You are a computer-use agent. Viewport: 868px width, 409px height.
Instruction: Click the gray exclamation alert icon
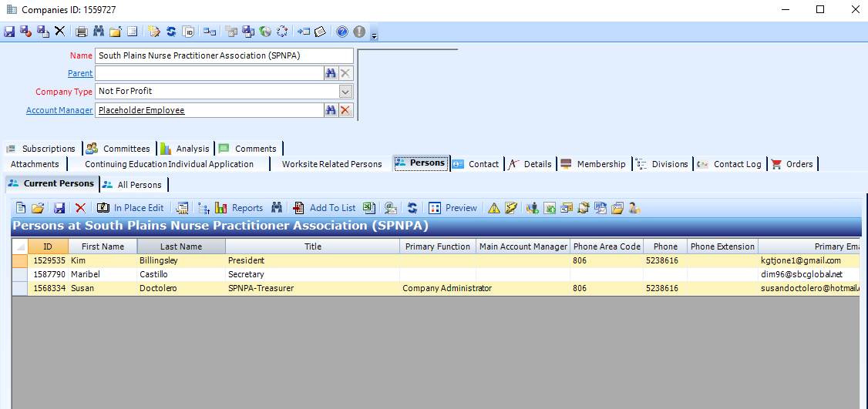(359, 32)
